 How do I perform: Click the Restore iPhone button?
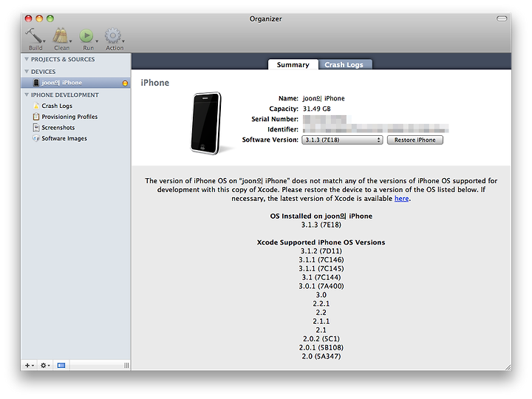tap(415, 140)
